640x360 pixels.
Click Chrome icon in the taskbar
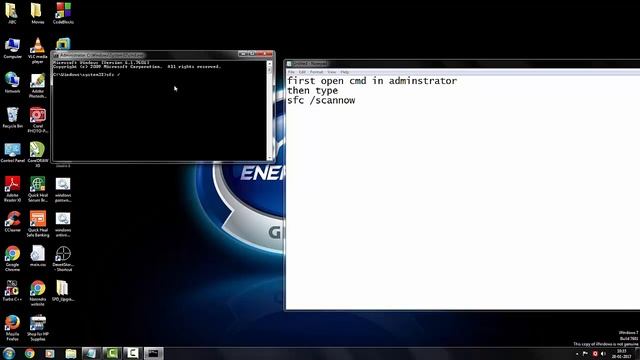29,353
